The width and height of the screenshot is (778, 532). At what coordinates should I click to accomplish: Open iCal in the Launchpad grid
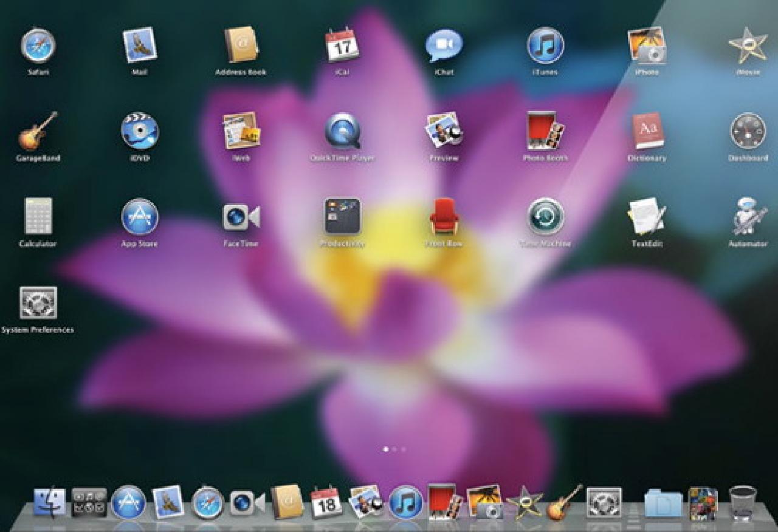[342, 45]
